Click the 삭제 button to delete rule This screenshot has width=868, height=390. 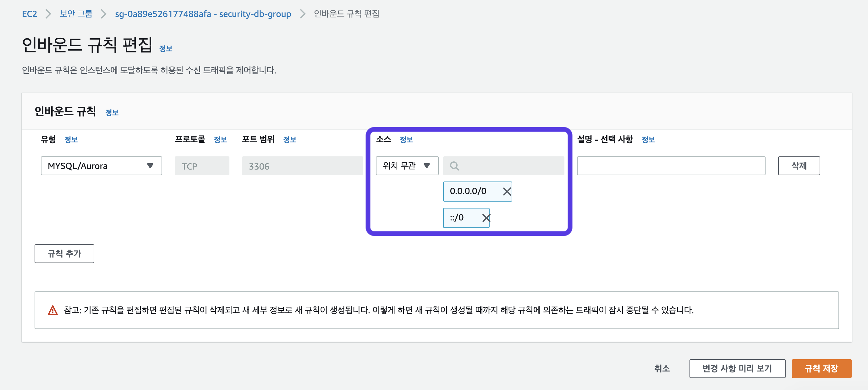coord(799,166)
